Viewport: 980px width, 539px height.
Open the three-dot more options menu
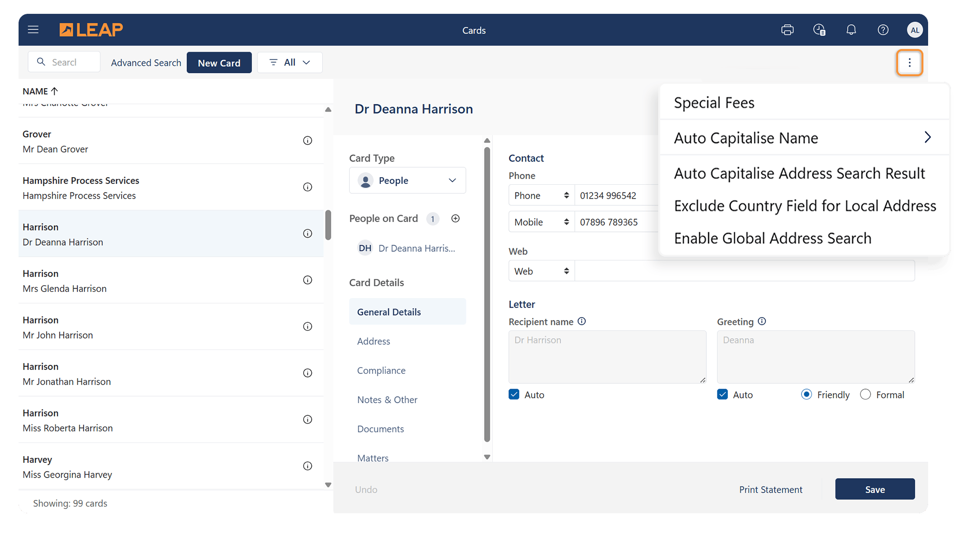[x=909, y=62]
